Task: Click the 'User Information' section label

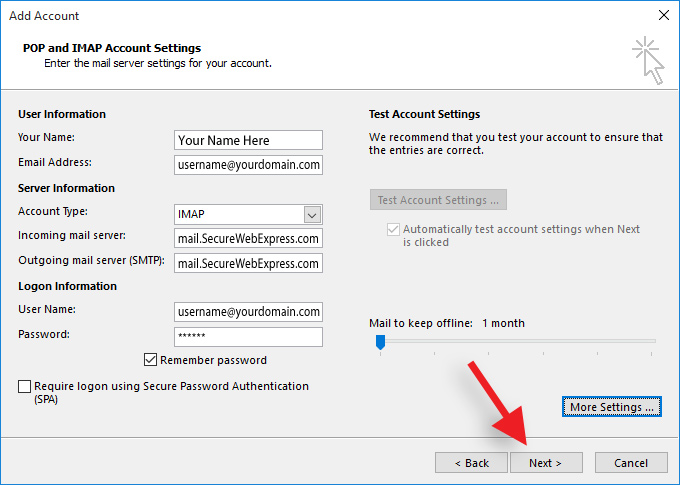Action: click(x=62, y=114)
